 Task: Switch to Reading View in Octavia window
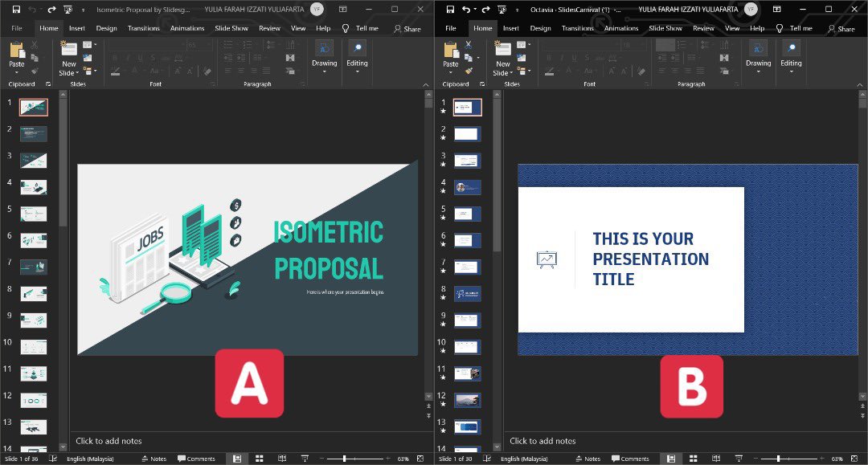[716, 459]
